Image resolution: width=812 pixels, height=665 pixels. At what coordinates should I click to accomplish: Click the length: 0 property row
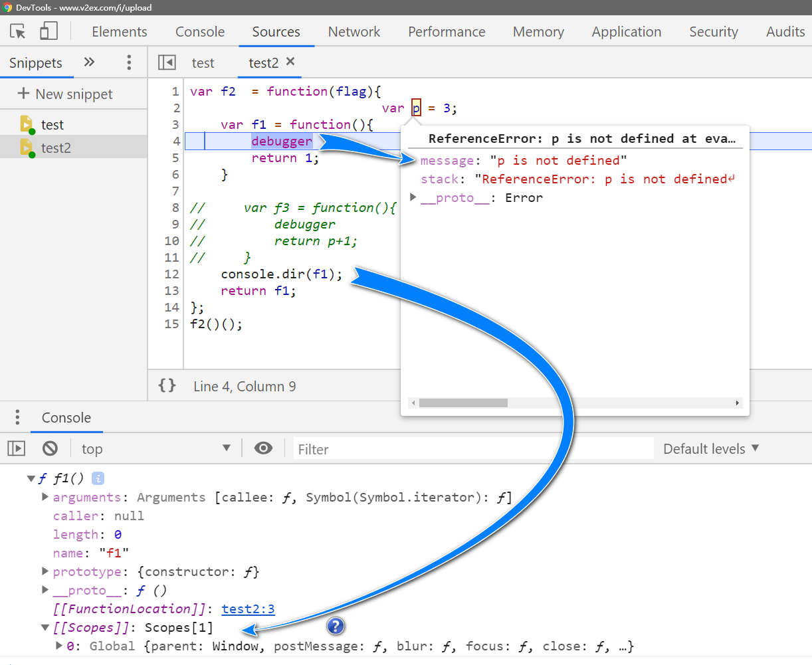(87, 534)
